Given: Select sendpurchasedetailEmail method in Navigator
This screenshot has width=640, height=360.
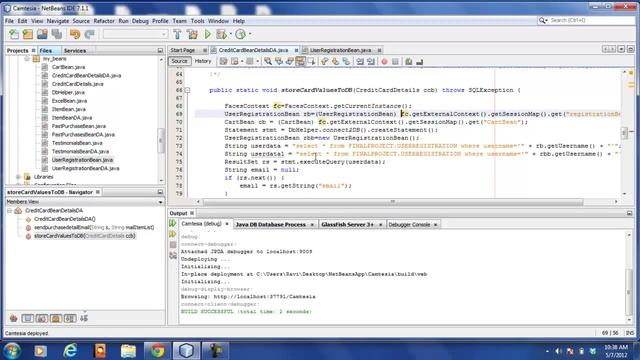Looking at the screenshot, I should (94, 227).
